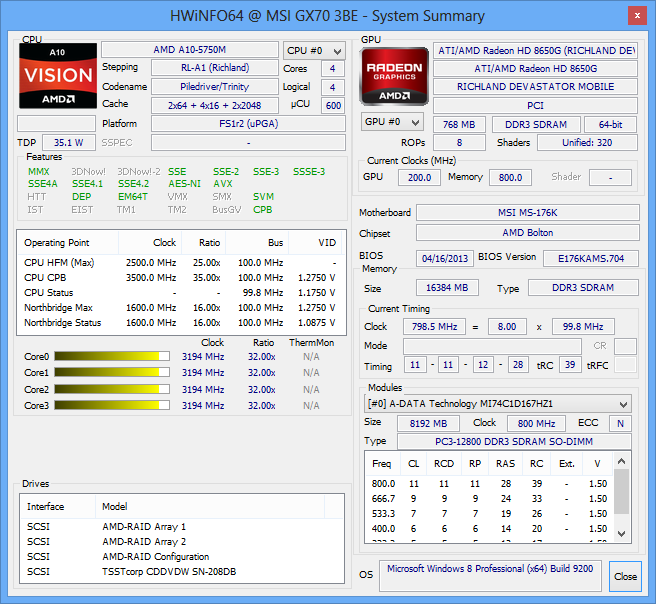The width and height of the screenshot is (656, 604).
Task: Select the 800.0 frequency timing row
Action: (489, 484)
